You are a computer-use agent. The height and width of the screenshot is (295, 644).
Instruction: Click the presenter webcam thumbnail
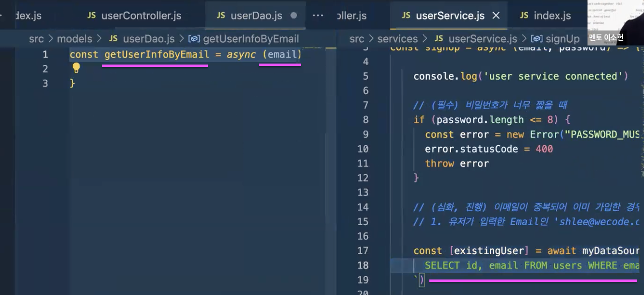tap(615, 22)
